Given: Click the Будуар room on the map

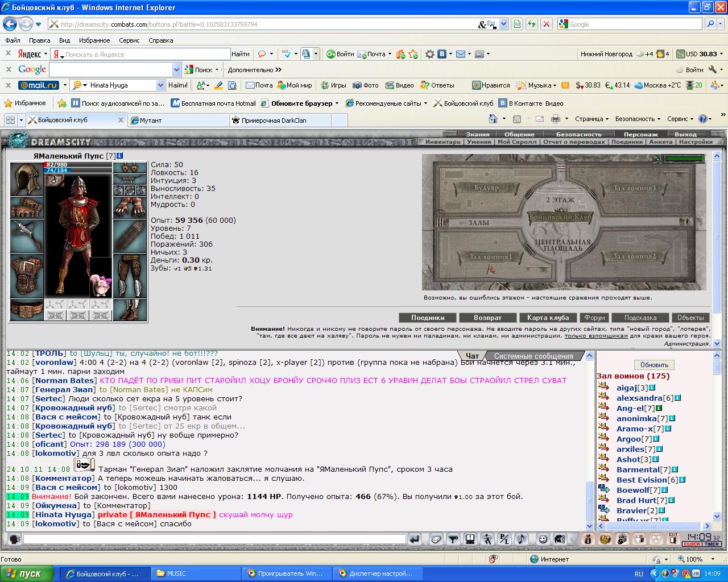Looking at the screenshot, I should [x=487, y=188].
